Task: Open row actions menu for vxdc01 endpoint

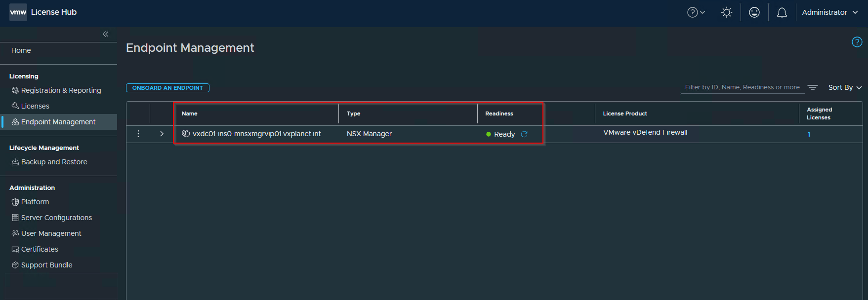Action: (x=138, y=134)
